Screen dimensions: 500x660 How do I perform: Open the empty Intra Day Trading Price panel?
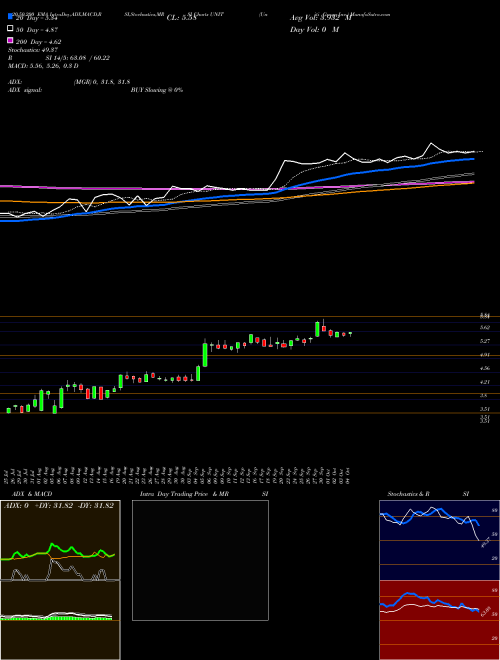coord(200,560)
